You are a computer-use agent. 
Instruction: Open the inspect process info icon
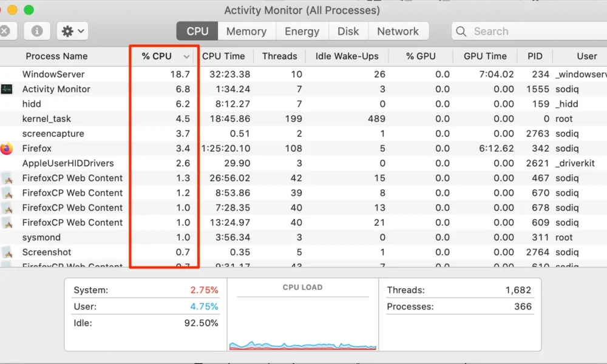36,31
